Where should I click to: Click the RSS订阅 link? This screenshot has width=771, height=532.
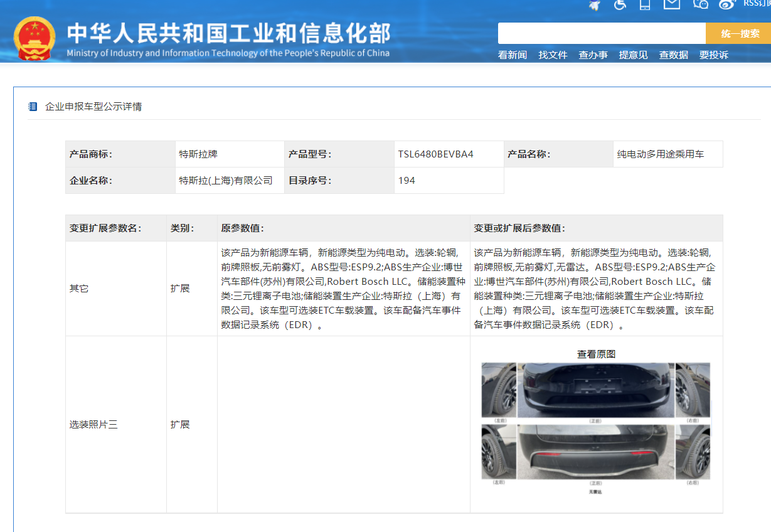(756, 4)
